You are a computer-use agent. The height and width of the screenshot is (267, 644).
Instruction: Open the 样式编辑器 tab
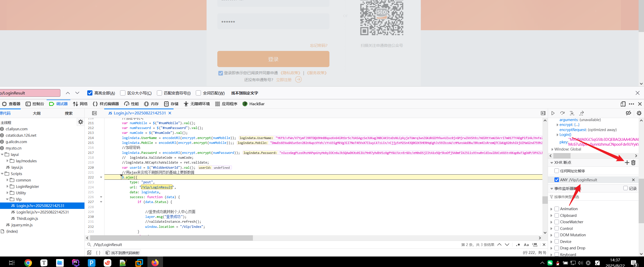pos(106,104)
